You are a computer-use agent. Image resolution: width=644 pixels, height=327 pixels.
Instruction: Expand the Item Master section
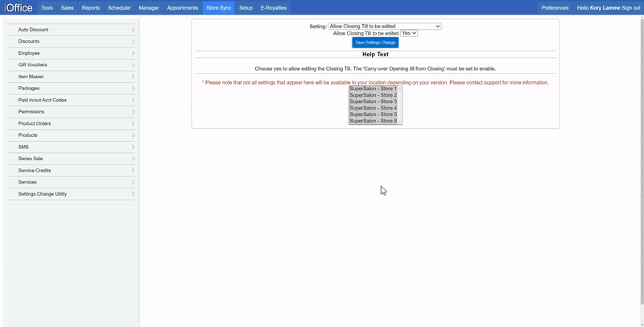pyautogui.click(x=72, y=77)
